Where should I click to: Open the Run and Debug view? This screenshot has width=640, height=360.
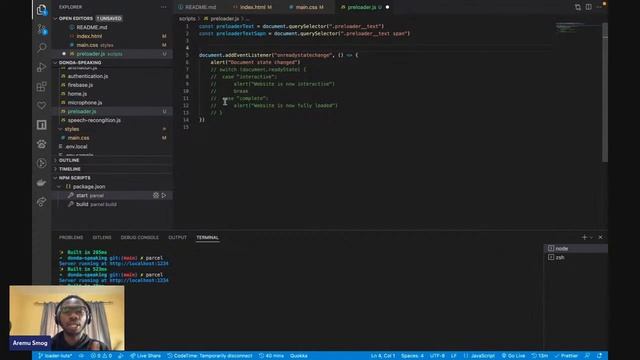[42, 67]
